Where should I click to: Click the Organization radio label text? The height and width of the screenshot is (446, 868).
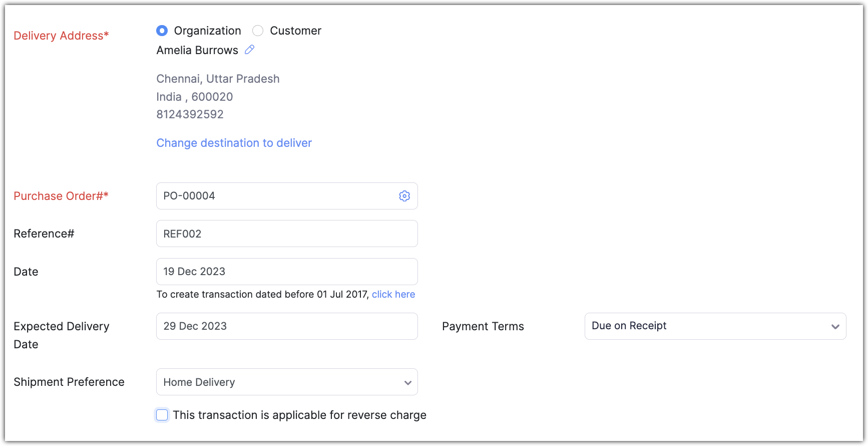207,31
